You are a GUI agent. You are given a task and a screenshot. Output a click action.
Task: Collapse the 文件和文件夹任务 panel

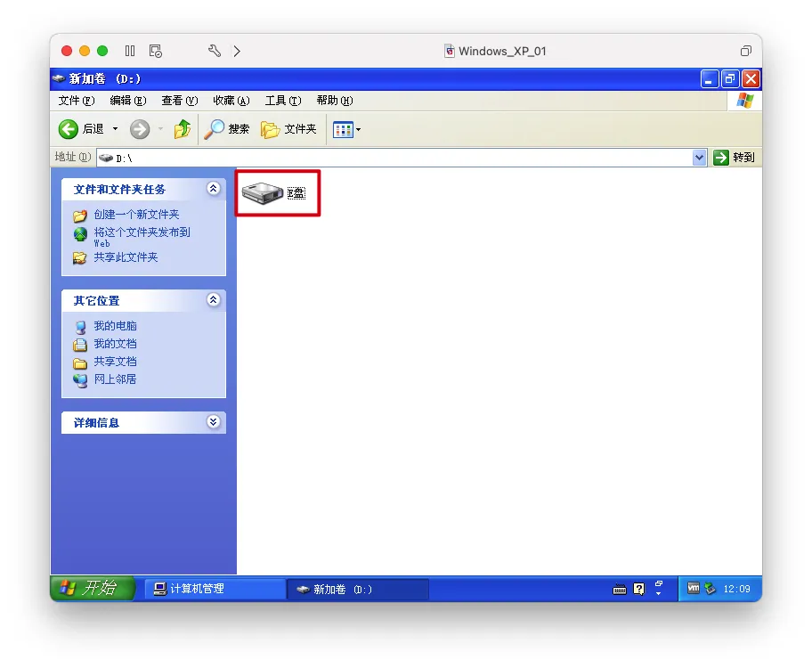pos(213,189)
